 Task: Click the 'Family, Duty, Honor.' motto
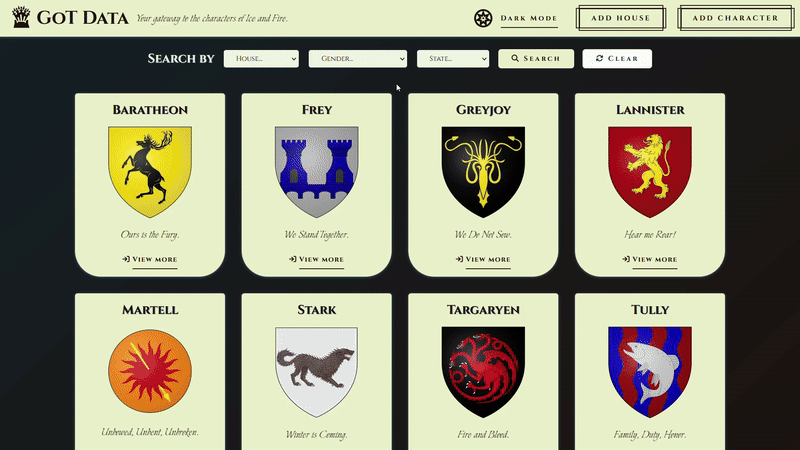pyautogui.click(x=650, y=435)
